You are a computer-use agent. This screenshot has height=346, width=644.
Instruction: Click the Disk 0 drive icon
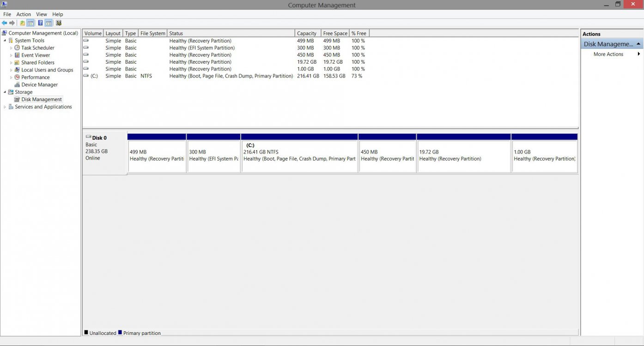pos(88,137)
